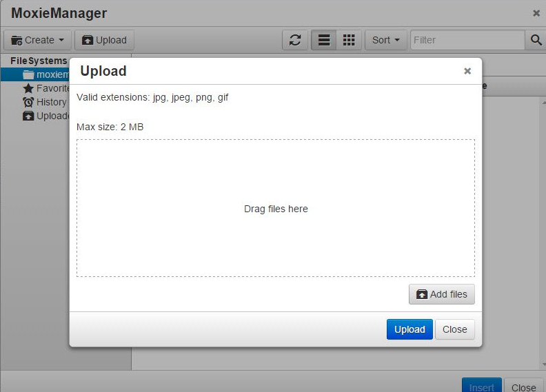Click the alarm clock icon beside History
Image resolution: width=546 pixels, height=392 pixels.
(28, 102)
